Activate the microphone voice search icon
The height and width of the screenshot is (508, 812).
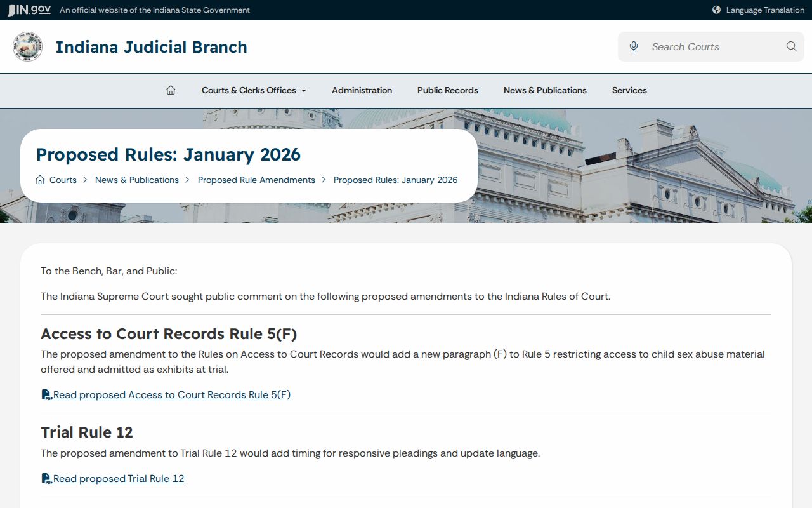click(x=633, y=46)
